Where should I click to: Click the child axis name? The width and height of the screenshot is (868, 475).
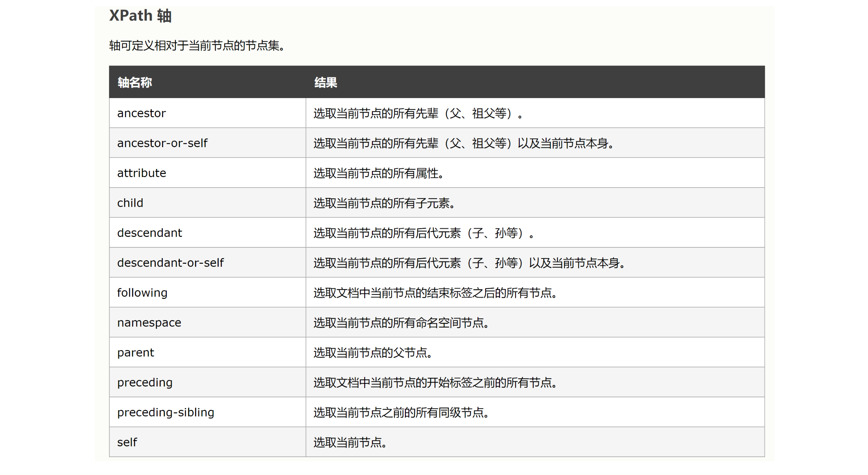pos(130,203)
